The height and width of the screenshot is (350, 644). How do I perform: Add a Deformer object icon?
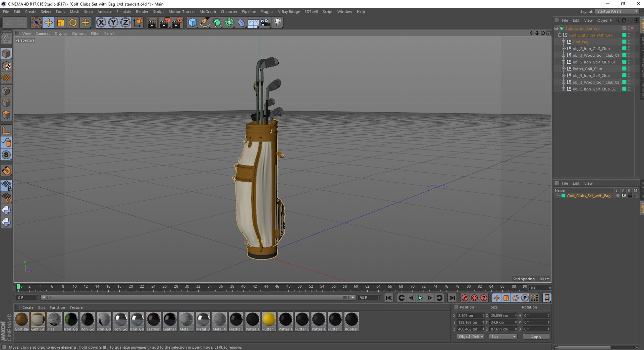click(241, 22)
